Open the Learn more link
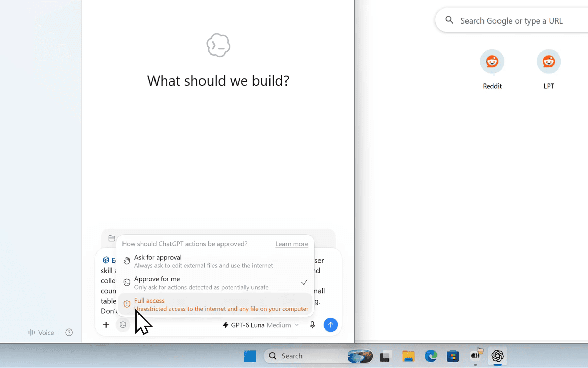The width and height of the screenshot is (588, 368). coord(292,244)
